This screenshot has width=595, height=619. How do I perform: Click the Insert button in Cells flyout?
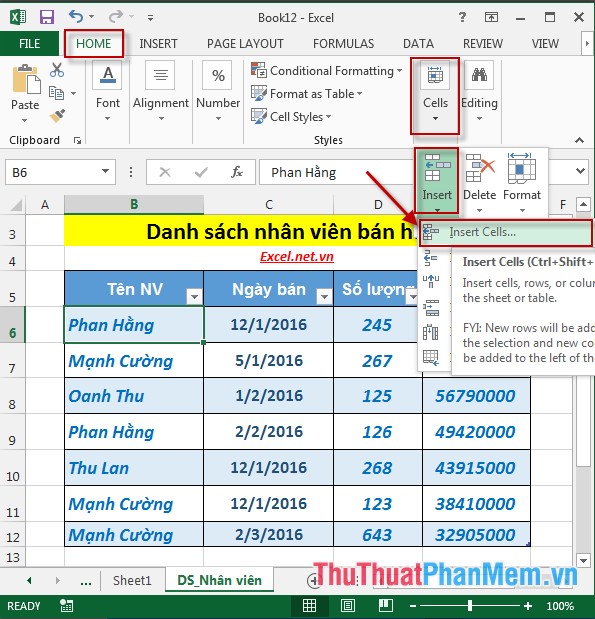tap(437, 181)
